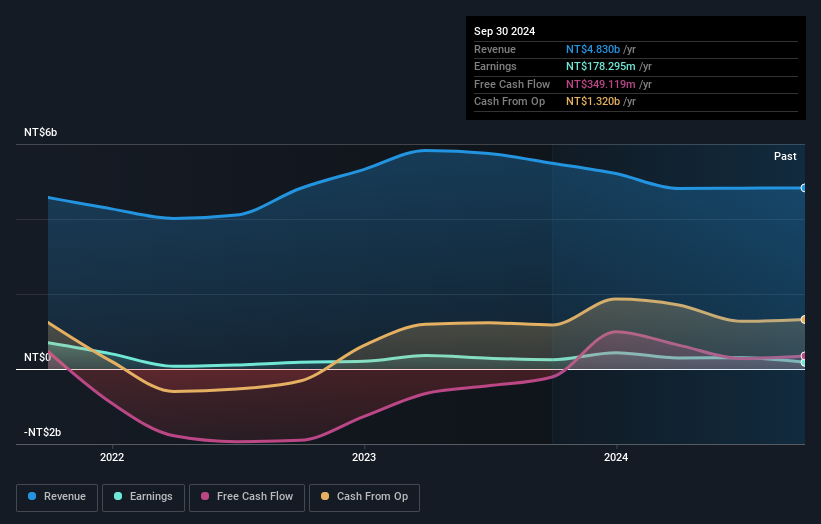Screen dimensions: 821x524
Task: Toggle the Free Cash Flow legend button
Action: [247, 497]
